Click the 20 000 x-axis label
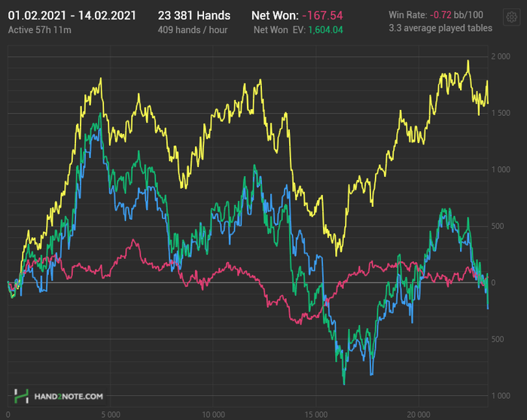 coord(419,415)
